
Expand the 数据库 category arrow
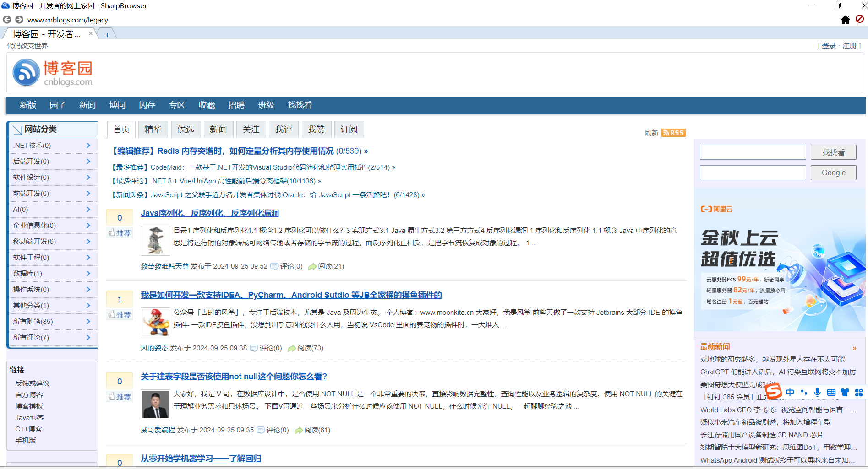pyautogui.click(x=88, y=273)
